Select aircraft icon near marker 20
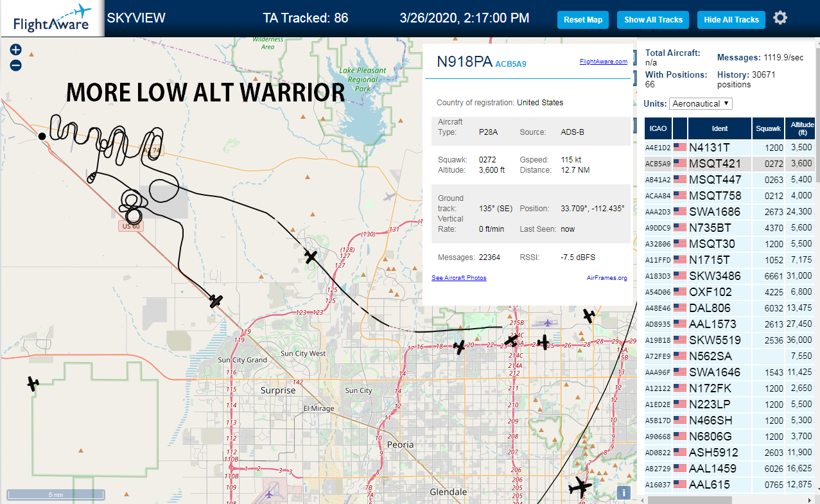820x504 pixels. click(459, 347)
